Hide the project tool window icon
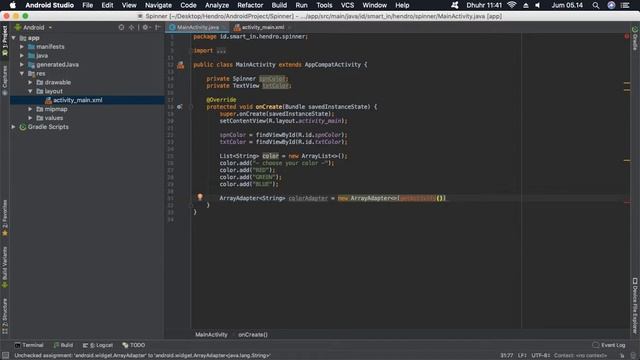The image size is (640, 360). coord(158,27)
